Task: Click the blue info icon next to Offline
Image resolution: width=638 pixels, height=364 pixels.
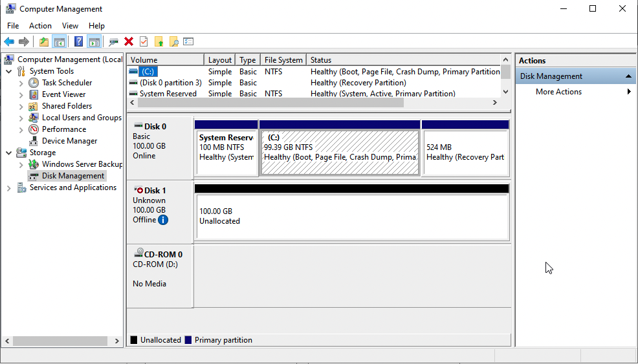Action: (x=163, y=220)
